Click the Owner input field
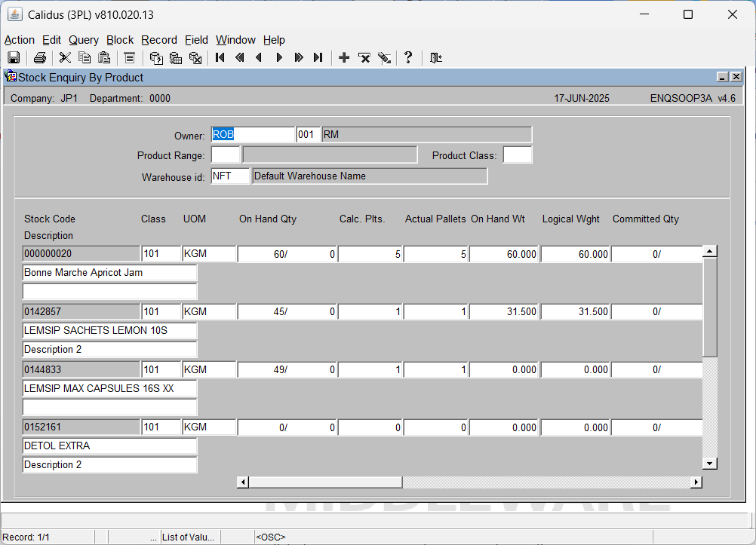This screenshot has width=756, height=545. coord(253,134)
